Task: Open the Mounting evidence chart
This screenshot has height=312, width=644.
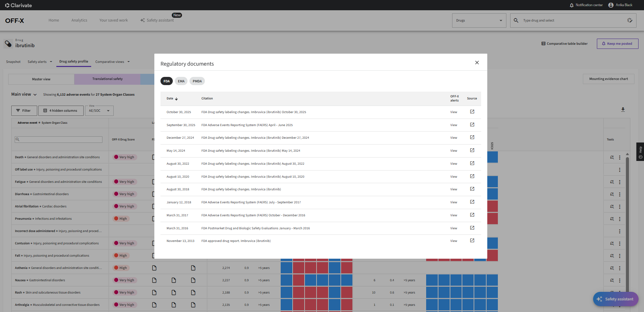Action: click(x=608, y=79)
